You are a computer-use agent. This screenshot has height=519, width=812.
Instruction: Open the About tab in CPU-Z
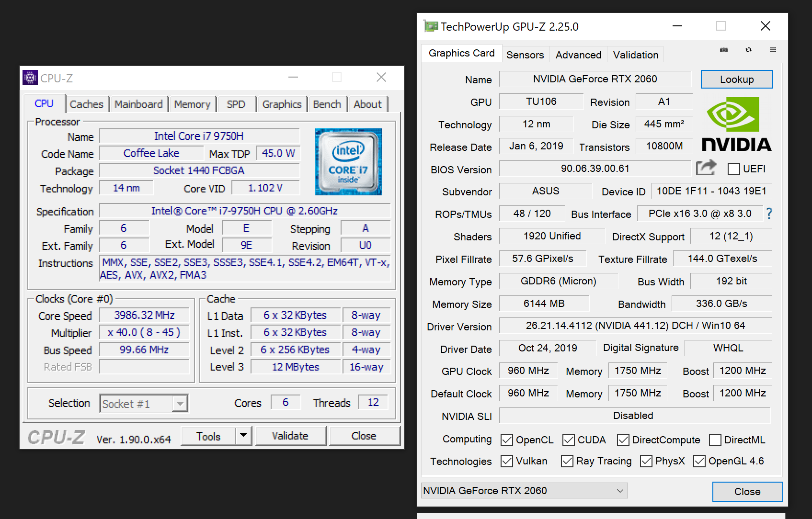pos(368,104)
